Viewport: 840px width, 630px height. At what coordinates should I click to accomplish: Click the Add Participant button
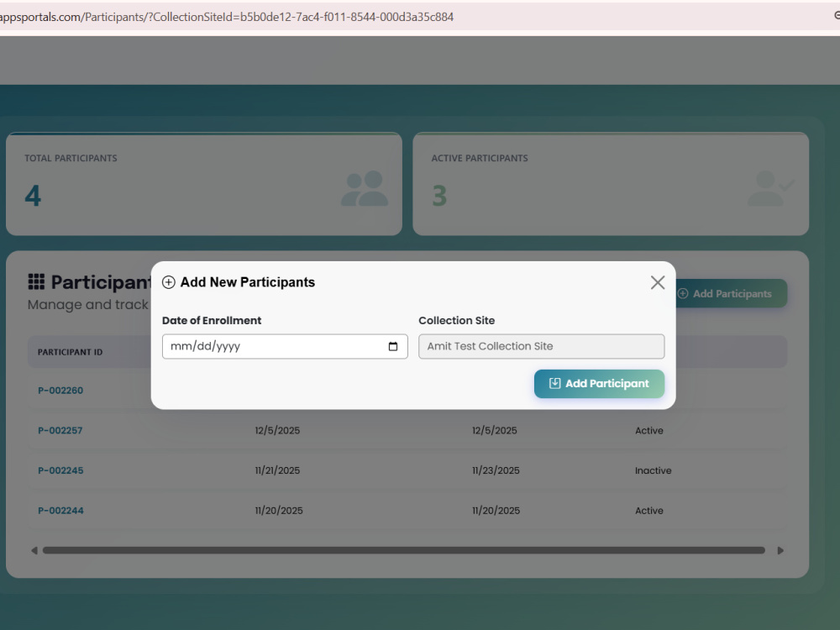click(599, 384)
